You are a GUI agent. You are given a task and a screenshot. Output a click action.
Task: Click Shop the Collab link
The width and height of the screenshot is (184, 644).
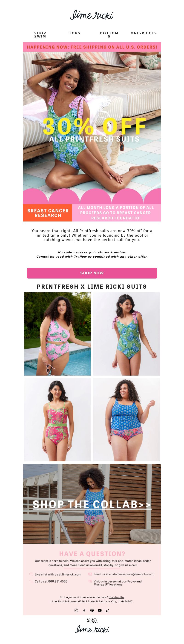(92, 504)
